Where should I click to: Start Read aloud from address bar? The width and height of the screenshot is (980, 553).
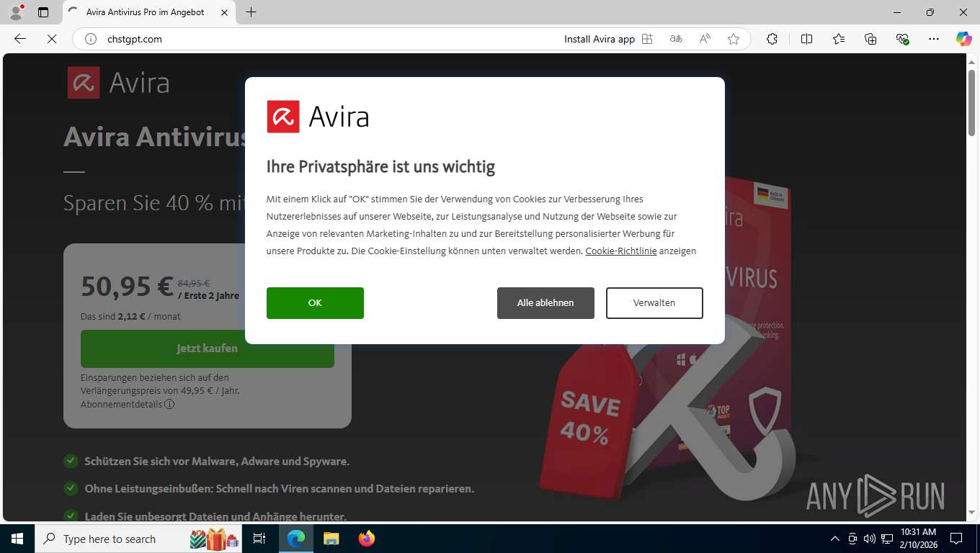[705, 39]
